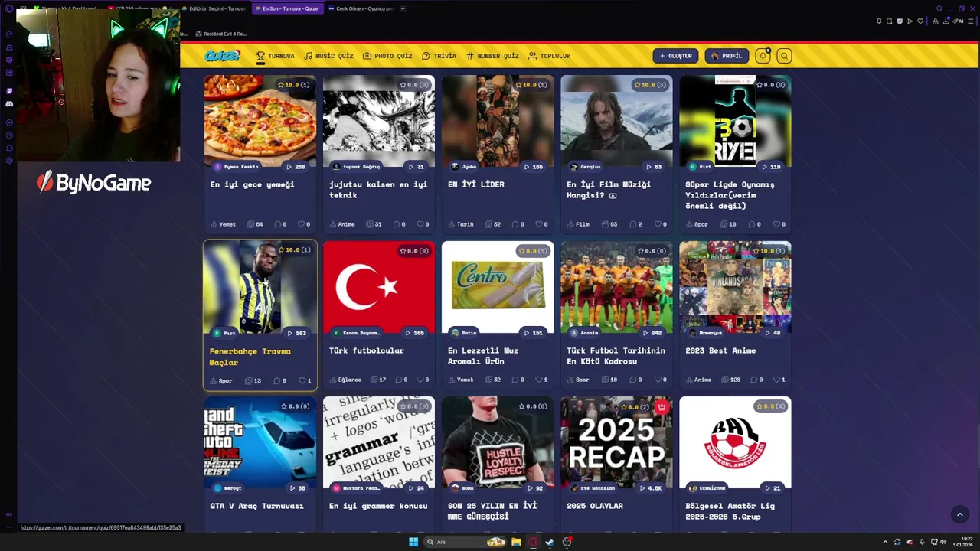
Task: Open the Number Quiz section
Action: (492, 56)
